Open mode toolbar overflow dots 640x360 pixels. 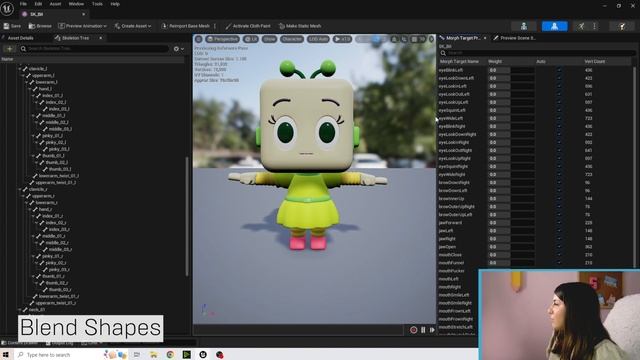[595, 26]
